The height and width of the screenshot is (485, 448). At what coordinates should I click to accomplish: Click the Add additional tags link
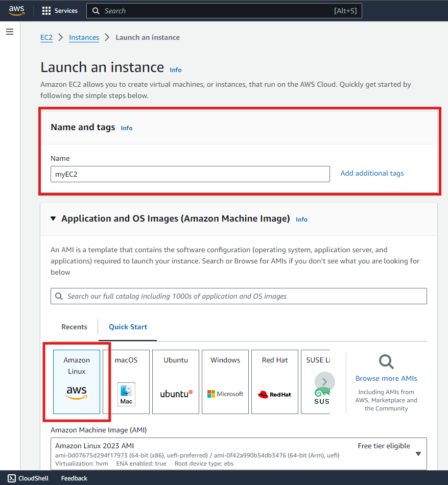point(372,173)
